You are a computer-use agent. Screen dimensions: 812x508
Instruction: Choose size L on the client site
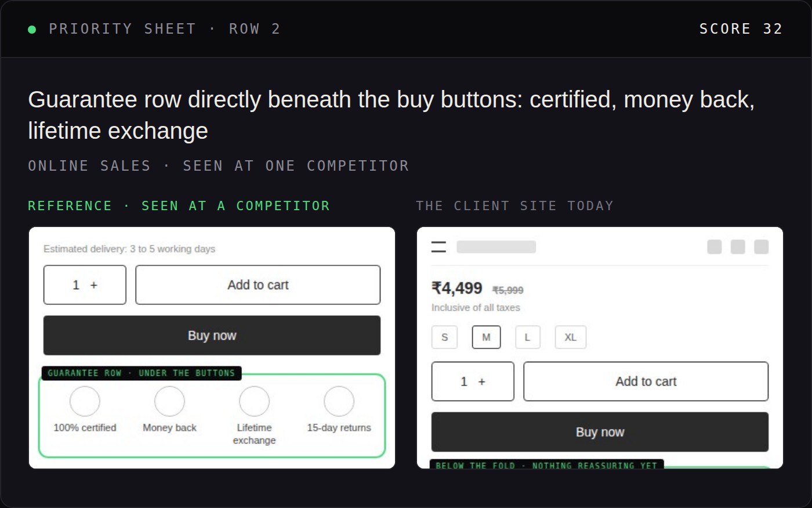click(527, 337)
